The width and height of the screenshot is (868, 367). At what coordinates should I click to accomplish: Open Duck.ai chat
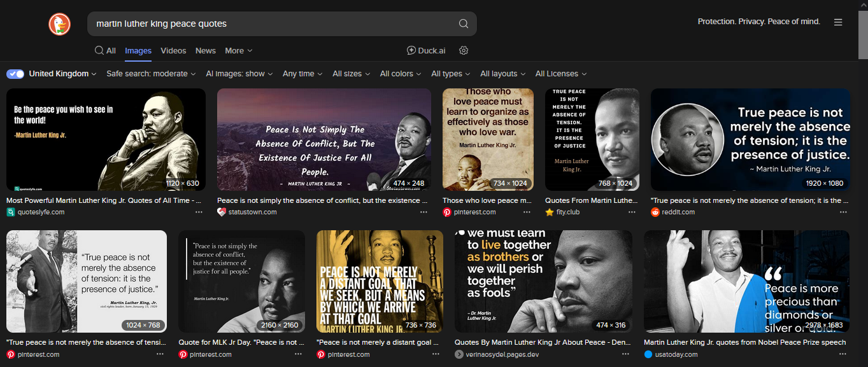[425, 51]
